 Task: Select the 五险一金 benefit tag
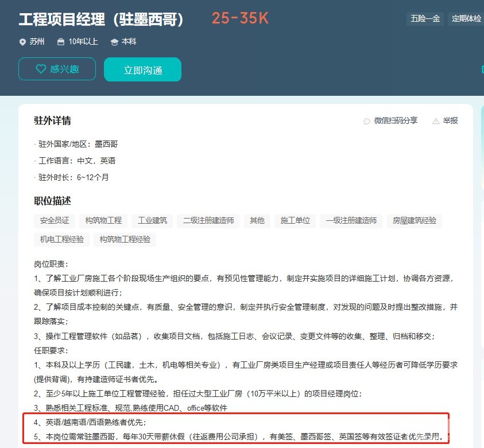pyautogui.click(x=425, y=19)
